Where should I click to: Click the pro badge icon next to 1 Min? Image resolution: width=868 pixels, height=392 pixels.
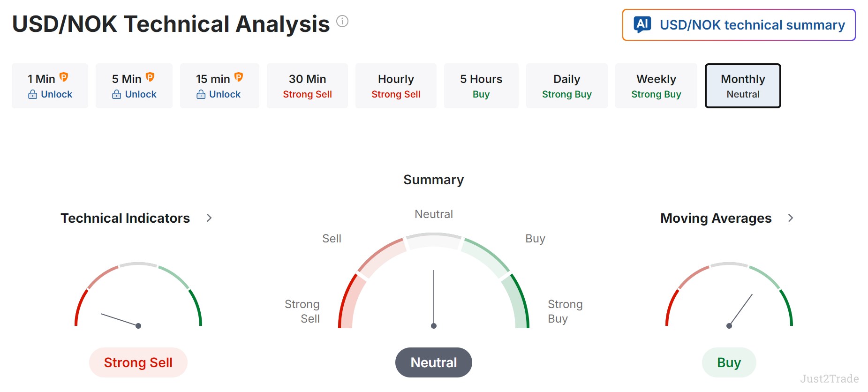[64, 77]
